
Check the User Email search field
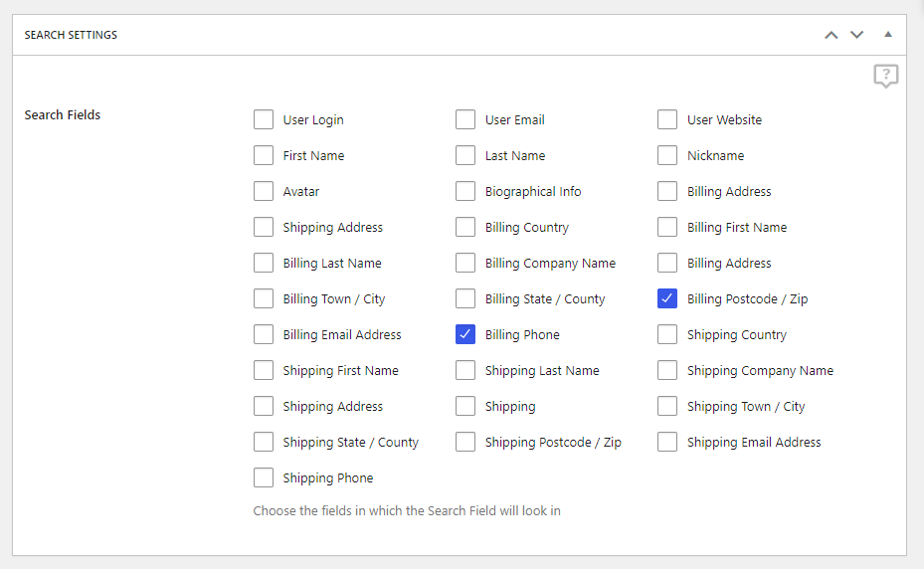pyautogui.click(x=465, y=120)
